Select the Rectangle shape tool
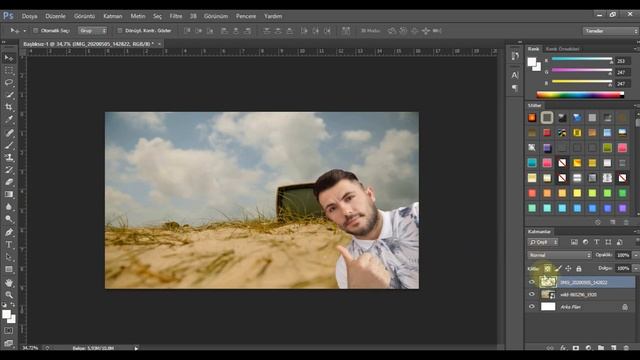The width and height of the screenshot is (640, 360). 9,269
